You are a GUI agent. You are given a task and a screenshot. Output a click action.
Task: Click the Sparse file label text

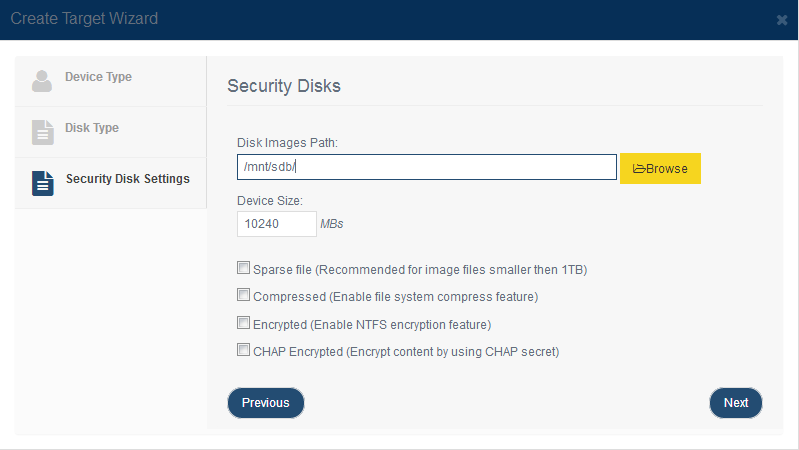[x=420, y=270]
